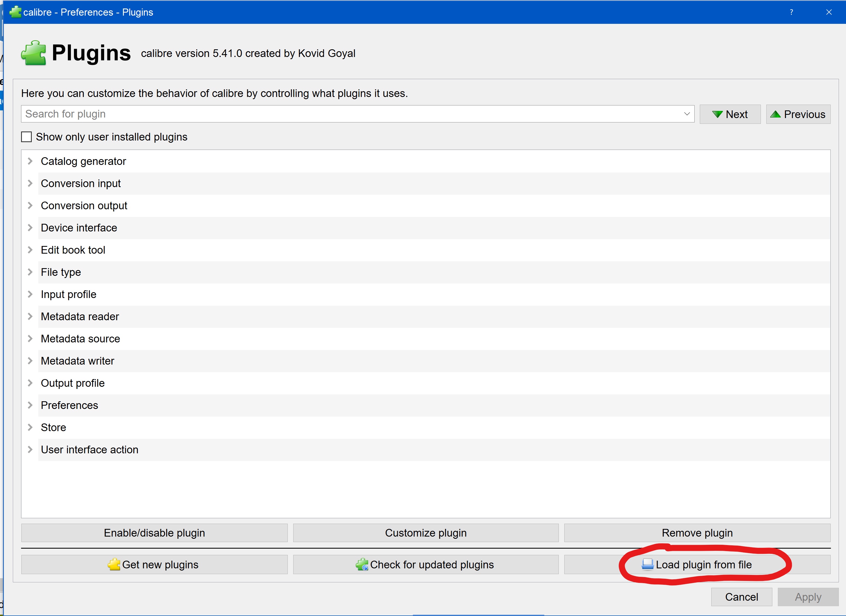Select the Store category row
Screen dimensions: 846x616
point(53,428)
